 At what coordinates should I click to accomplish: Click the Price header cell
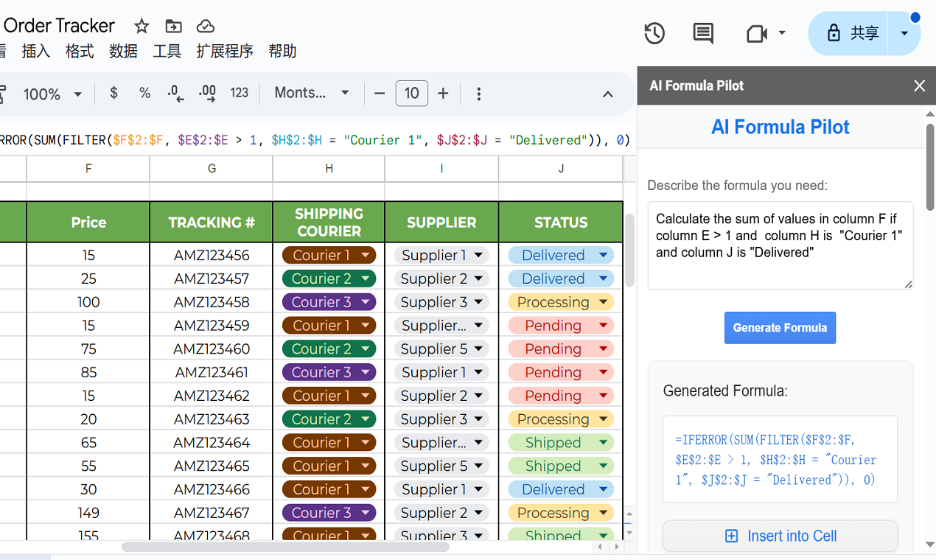88,223
